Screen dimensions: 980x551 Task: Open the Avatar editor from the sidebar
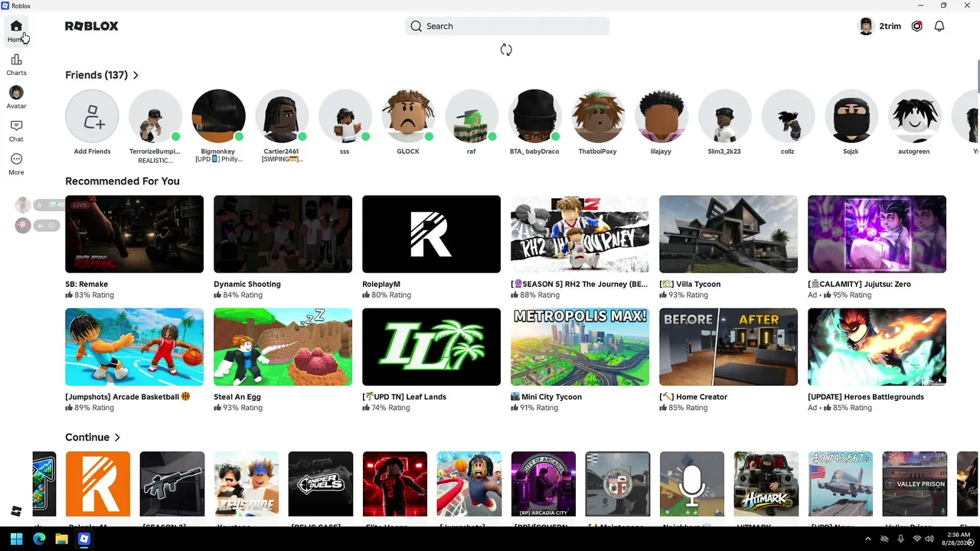coord(16,97)
